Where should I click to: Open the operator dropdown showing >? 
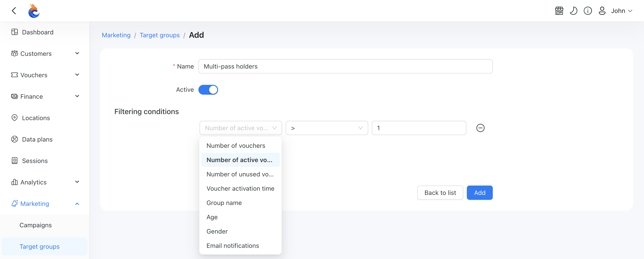(327, 128)
